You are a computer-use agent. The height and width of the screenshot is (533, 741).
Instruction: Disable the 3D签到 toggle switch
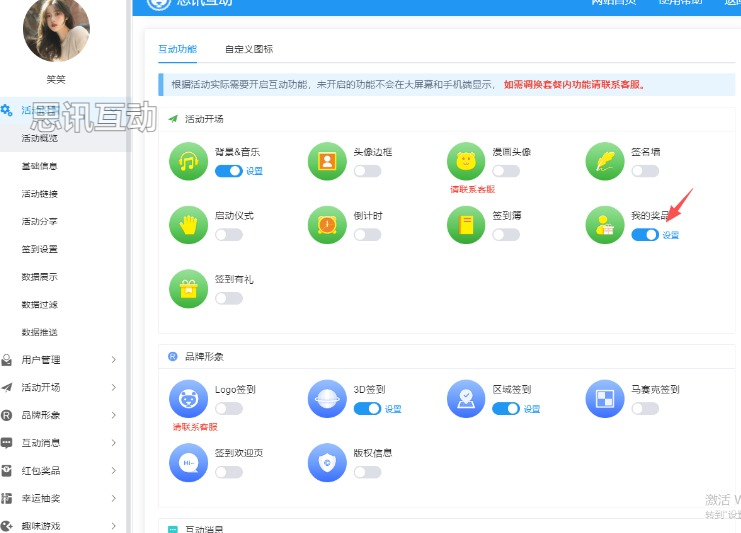pyautogui.click(x=367, y=409)
